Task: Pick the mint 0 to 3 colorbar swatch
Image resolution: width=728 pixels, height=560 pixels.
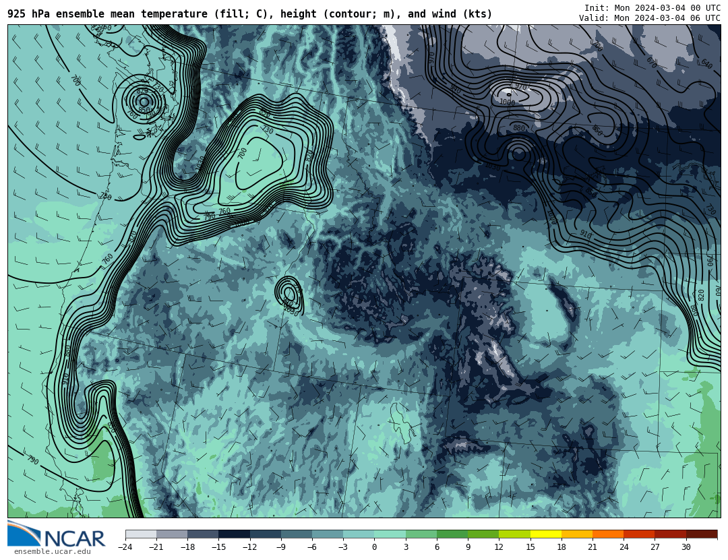Action: (390, 534)
